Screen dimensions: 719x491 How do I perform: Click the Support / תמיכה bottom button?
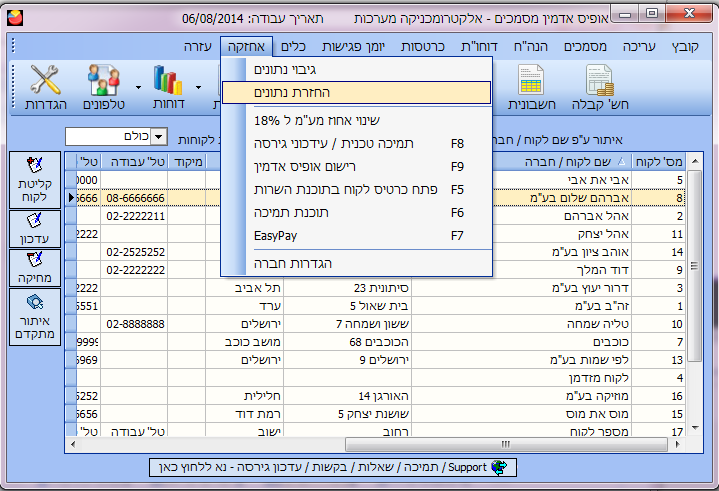click(333, 467)
